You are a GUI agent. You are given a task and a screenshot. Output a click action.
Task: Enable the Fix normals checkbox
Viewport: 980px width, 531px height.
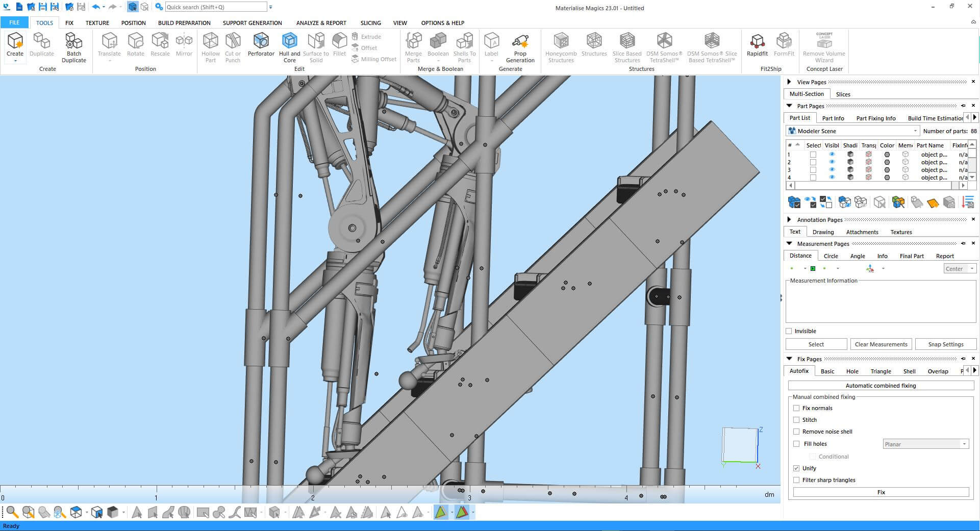pos(796,408)
